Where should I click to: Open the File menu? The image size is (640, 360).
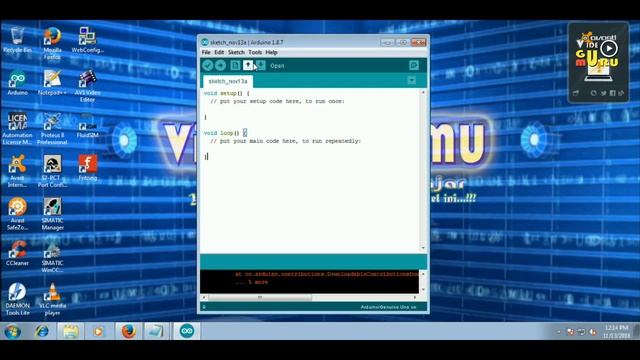point(206,52)
